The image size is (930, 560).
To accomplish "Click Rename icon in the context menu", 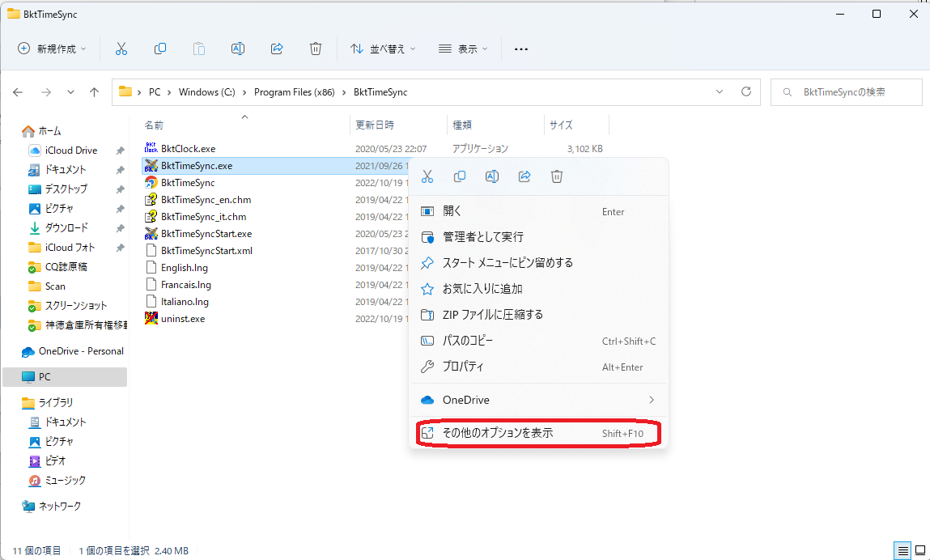I will coord(491,176).
